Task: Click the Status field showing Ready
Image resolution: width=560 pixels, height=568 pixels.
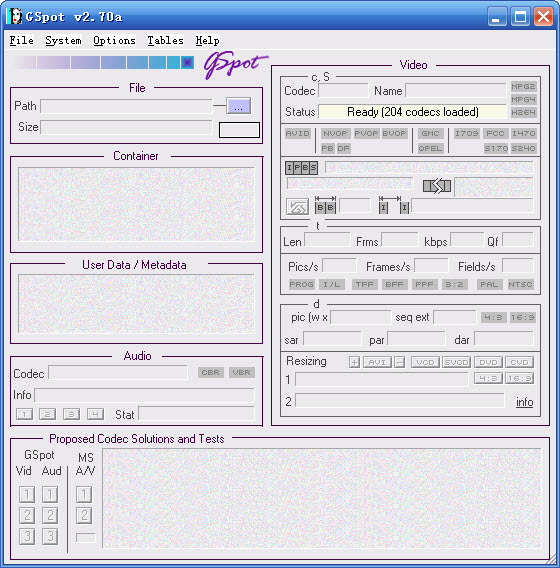Action: (x=412, y=112)
